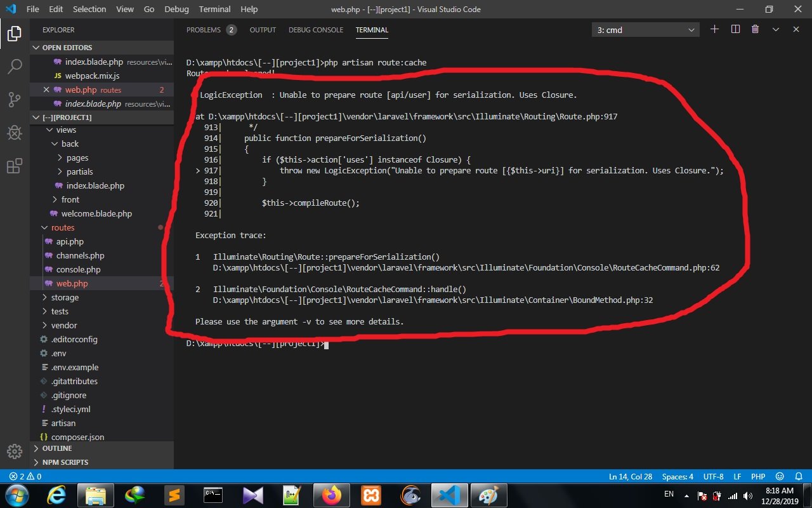The image size is (812, 508).
Task: Collapse the routes folder
Action: [101, 227]
